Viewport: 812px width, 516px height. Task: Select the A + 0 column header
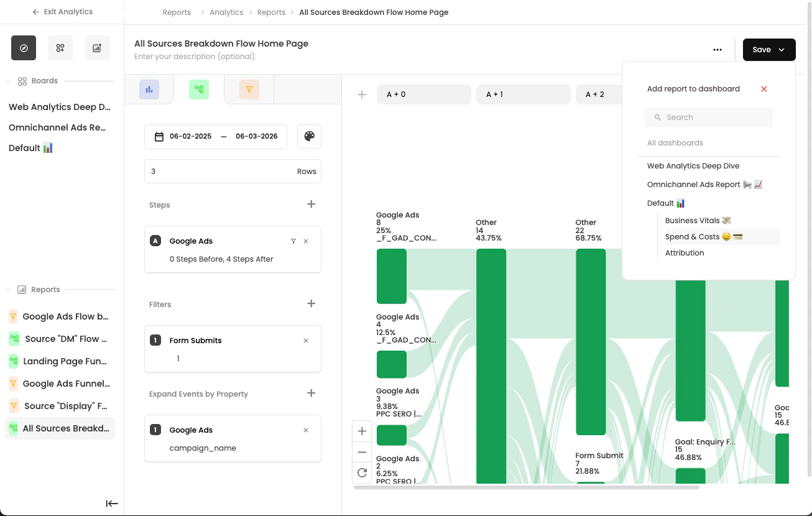point(424,94)
